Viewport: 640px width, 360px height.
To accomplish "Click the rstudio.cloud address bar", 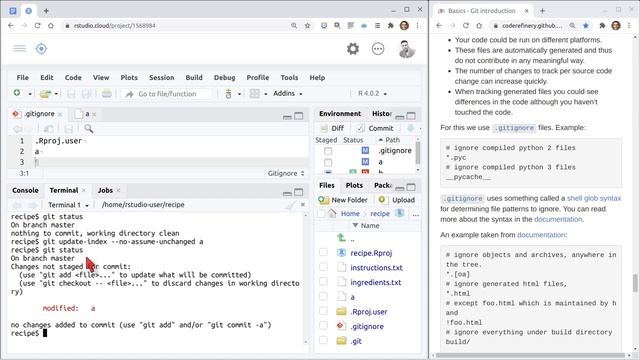I will click(x=176, y=25).
